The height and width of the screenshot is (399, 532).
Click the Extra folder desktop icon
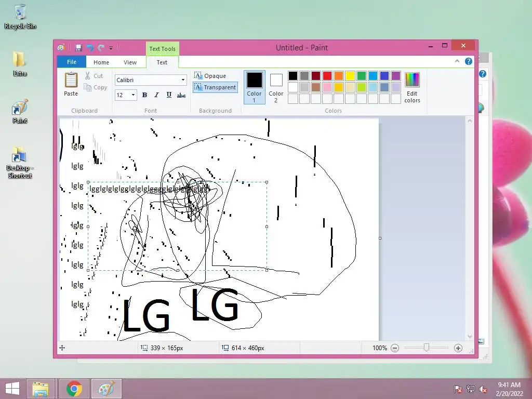[20, 64]
